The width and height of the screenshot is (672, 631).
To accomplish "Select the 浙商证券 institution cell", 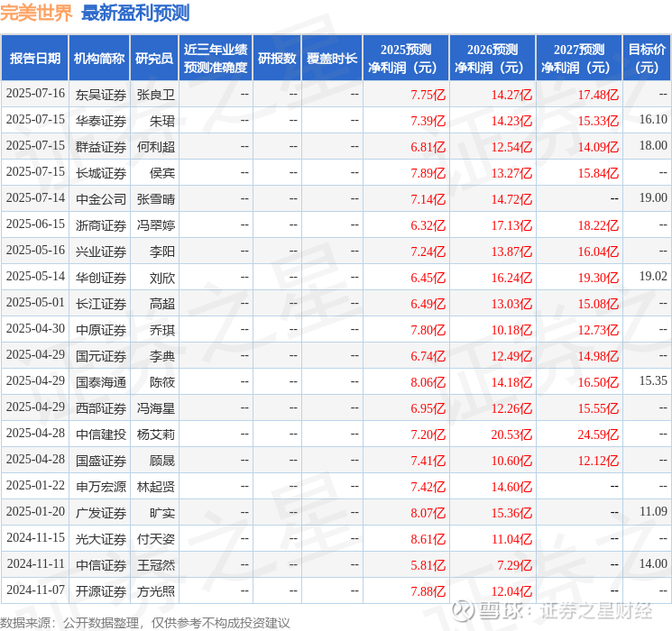I will [101, 225].
